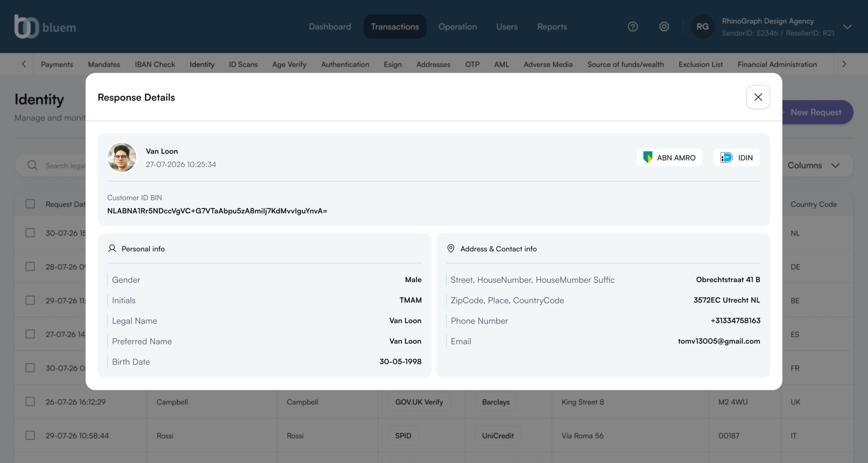Click the Search legal name field
The width and height of the screenshot is (868, 463).
coord(51,165)
